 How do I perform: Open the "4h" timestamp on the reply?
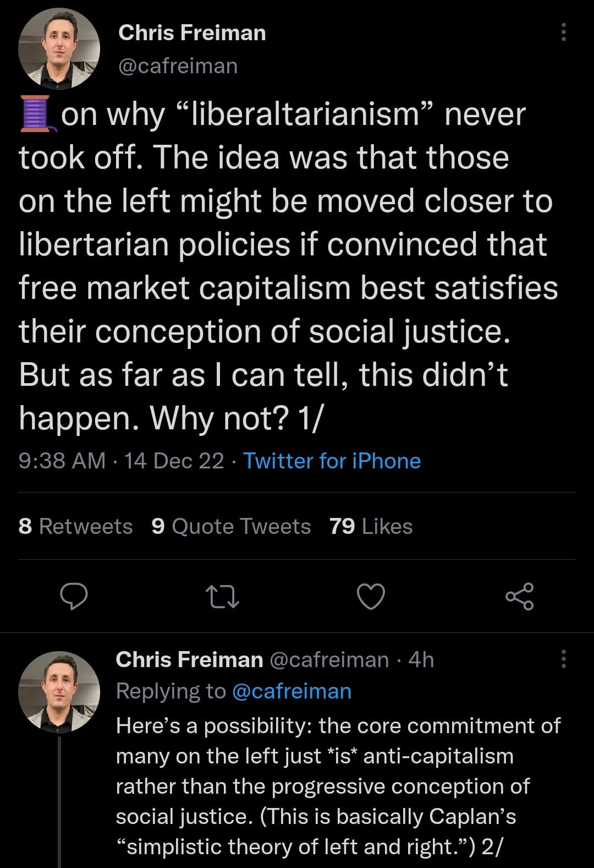point(421,659)
